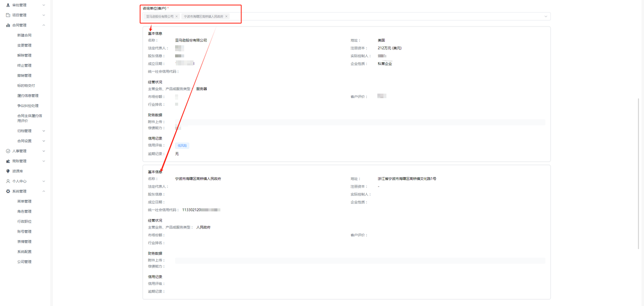Go to 角色管理 under 系统管理
The height and width of the screenshot is (306, 644).
(24, 211)
